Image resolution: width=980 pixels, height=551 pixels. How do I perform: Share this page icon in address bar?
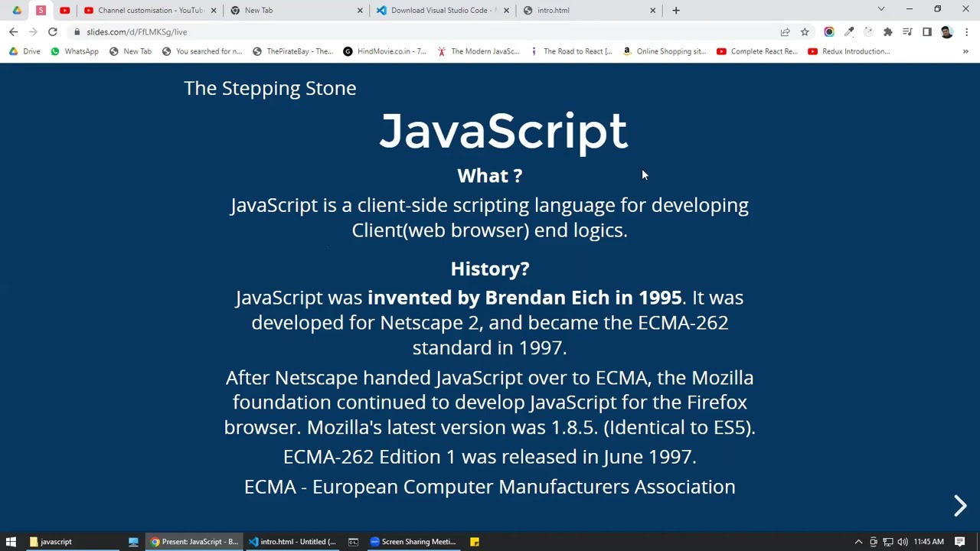(785, 32)
